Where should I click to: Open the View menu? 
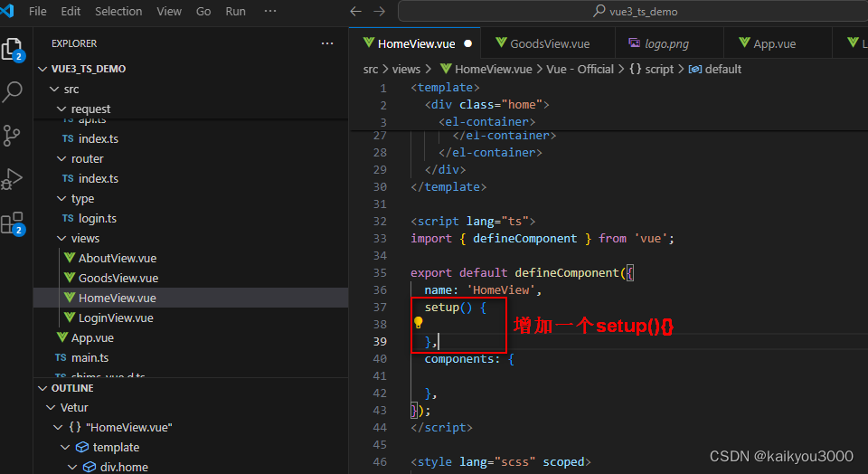(169, 11)
